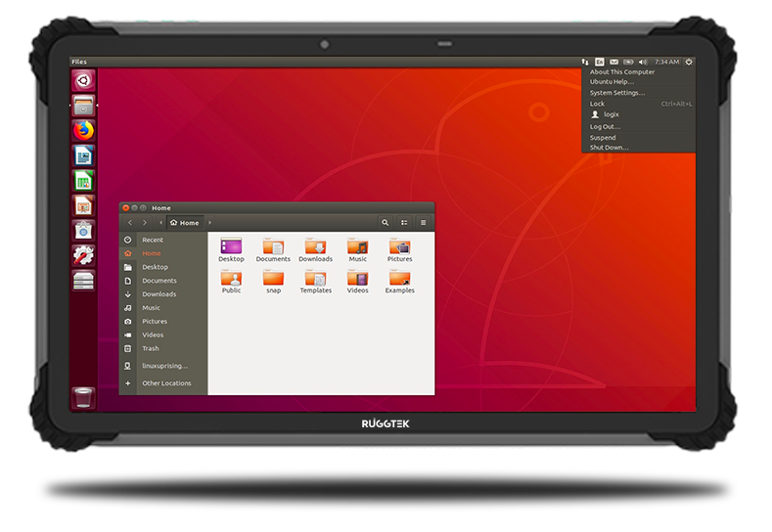Open the keyboard language indicator menu
The width and height of the screenshot is (772, 532).
[x=599, y=62]
